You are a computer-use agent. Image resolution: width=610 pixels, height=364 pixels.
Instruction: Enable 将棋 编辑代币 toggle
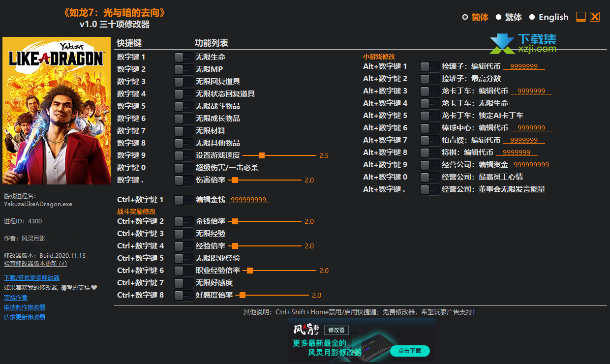point(429,152)
